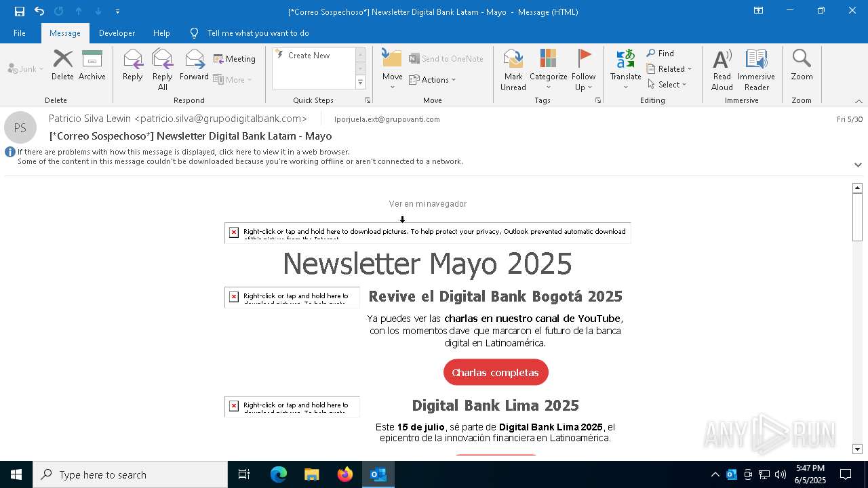Open Tags dialog launcher
This screenshot has height=488, width=868.
coord(598,100)
